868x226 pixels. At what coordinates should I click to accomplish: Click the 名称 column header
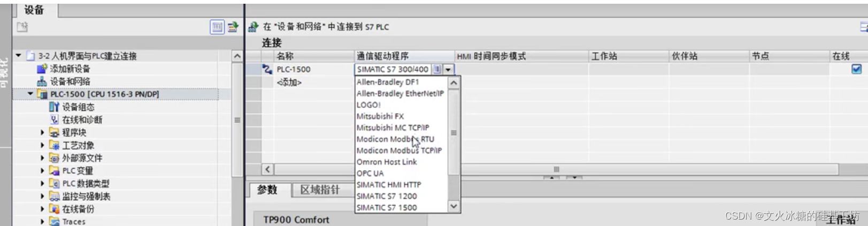[313, 56]
